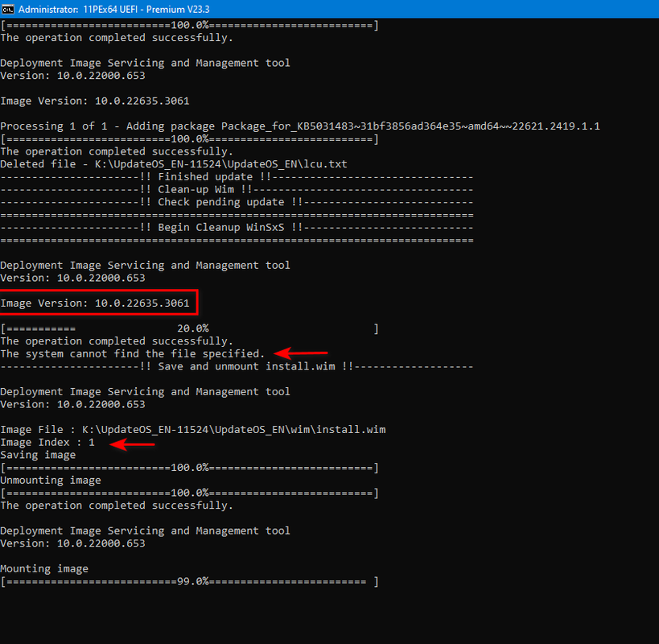Click the '!! Begin Cleanup WinSxS !!' line
The image size is (659, 644).
pos(237,228)
